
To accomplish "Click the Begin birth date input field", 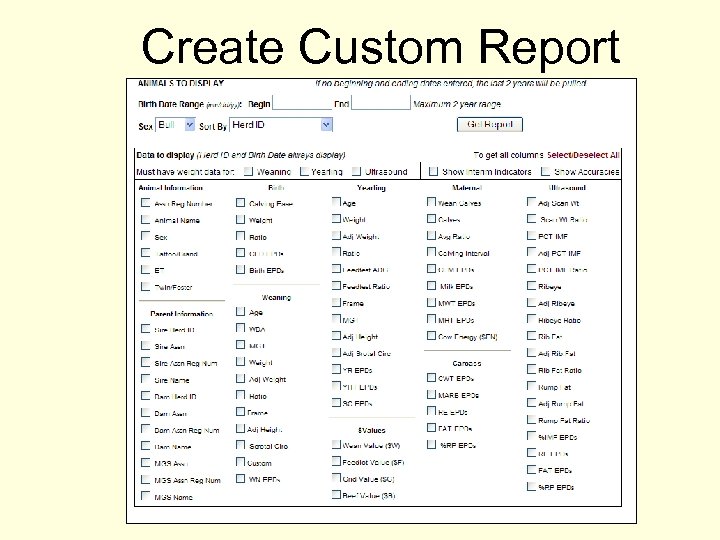I will click(302, 103).
